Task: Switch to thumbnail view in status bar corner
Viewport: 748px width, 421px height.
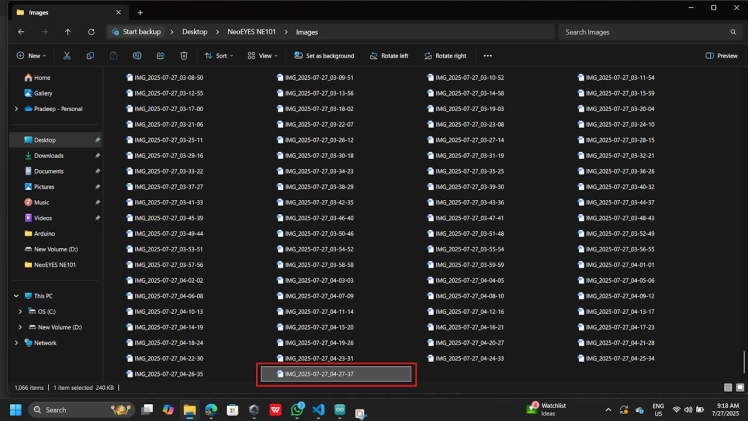Action: pos(739,387)
